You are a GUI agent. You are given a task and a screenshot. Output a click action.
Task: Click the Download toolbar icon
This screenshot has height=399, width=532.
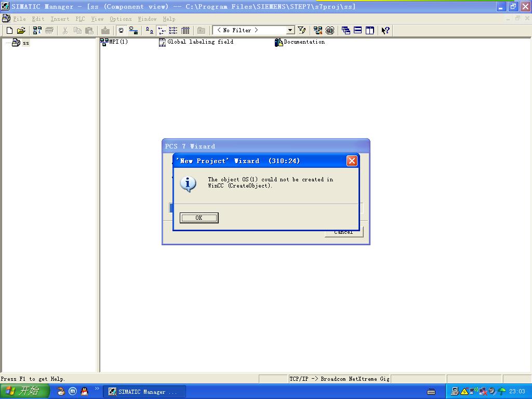click(105, 31)
